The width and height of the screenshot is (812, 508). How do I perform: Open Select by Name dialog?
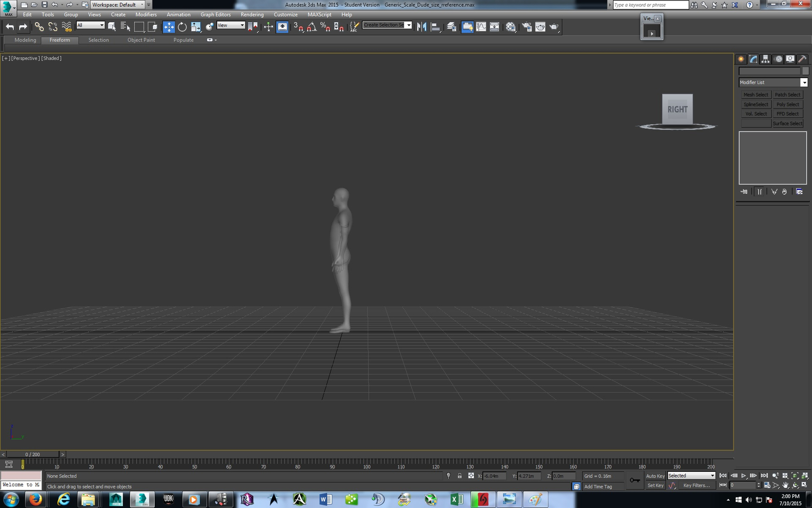pos(125,27)
